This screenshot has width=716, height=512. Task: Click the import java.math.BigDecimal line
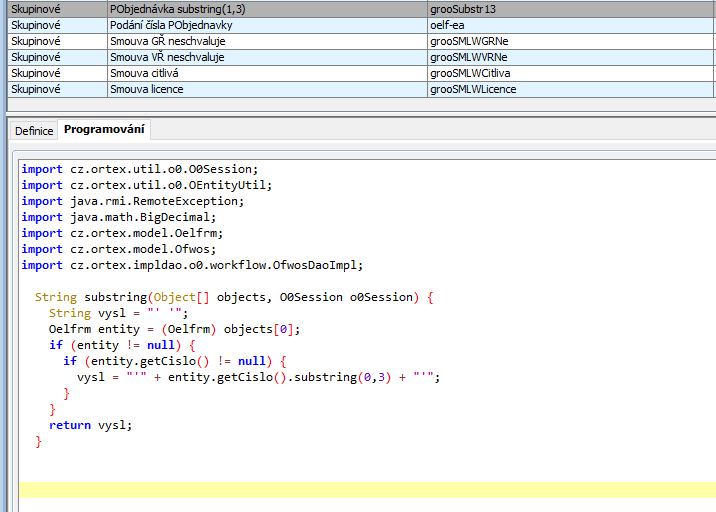[x=118, y=217]
